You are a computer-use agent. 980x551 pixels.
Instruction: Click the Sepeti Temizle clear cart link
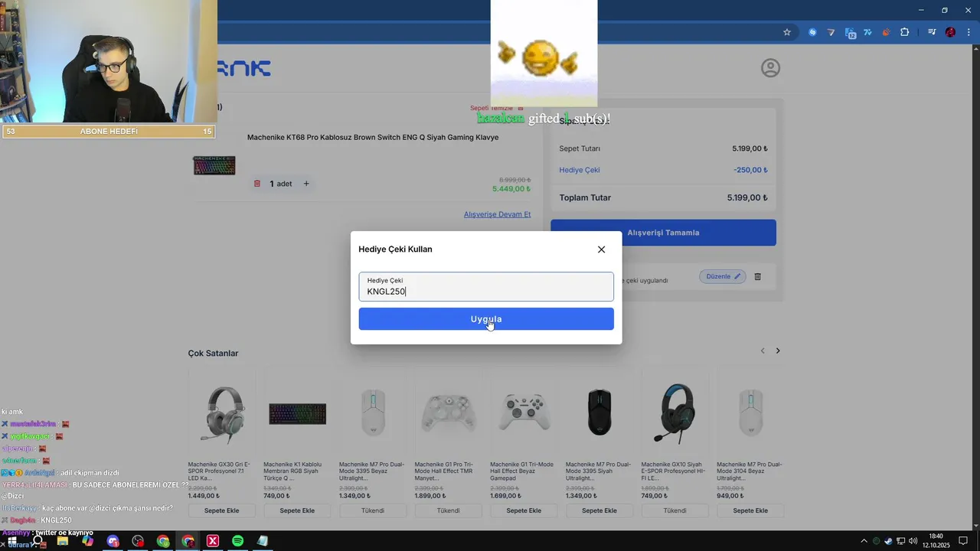tap(497, 108)
